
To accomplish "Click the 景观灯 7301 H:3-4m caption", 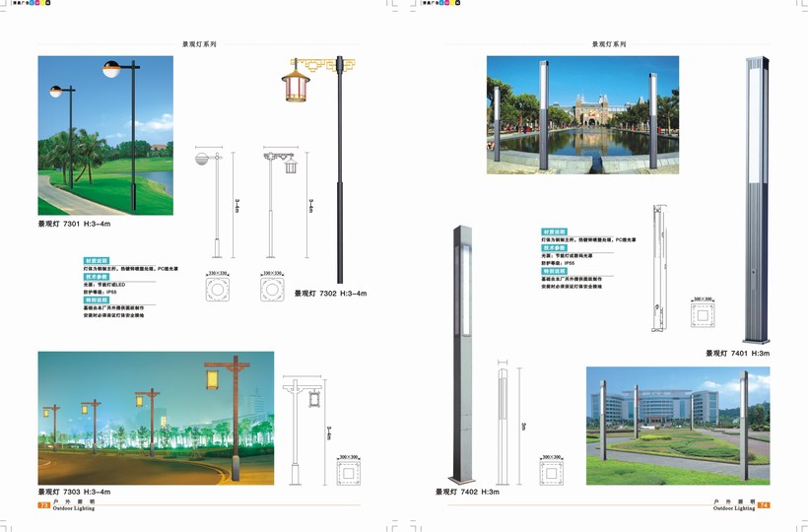I will click(x=74, y=225).
